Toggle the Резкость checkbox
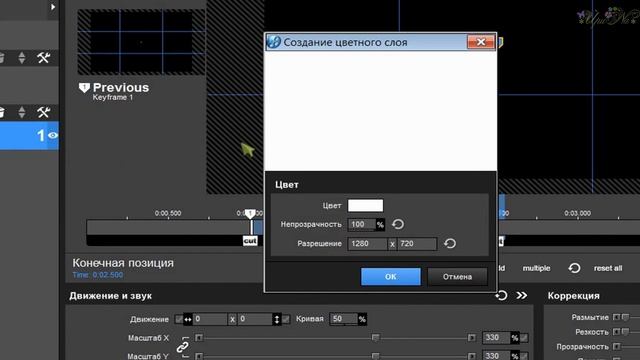Image resolution: width=640 pixels, height=360 pixels. point(617,332)
